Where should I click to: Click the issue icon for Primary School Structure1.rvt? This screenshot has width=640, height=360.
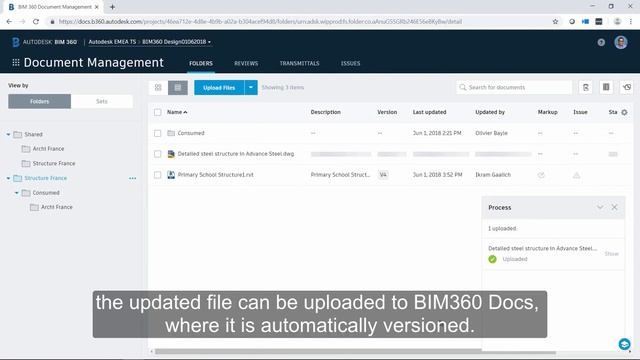[x=576, y=175]
